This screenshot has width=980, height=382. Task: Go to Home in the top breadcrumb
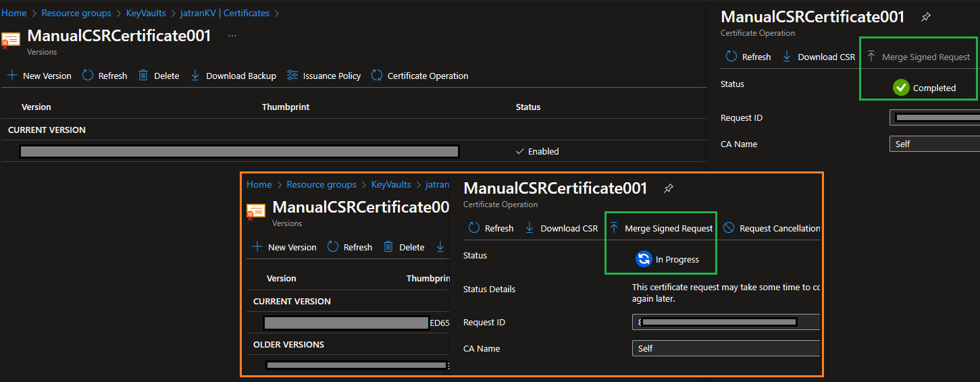[x=14, y=13]
